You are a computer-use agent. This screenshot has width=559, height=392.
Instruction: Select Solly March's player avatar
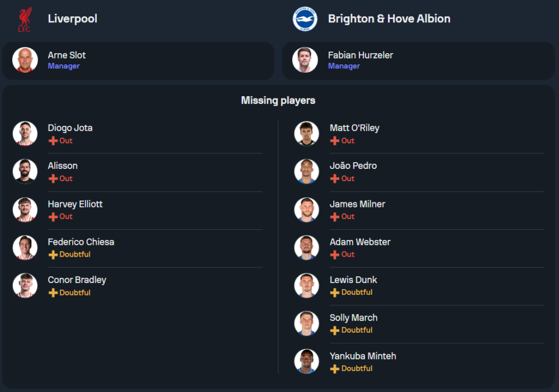pyautogui.click(x=306, y=323)
